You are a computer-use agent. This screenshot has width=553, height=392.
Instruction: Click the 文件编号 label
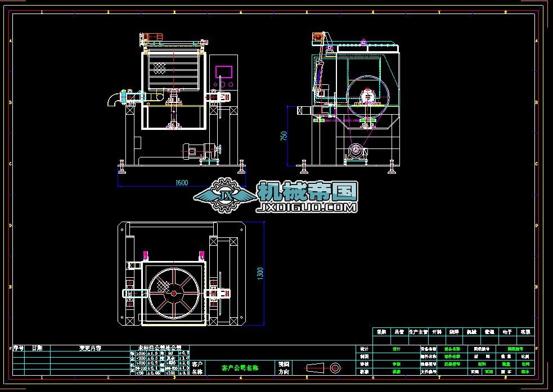coord(429,372)
